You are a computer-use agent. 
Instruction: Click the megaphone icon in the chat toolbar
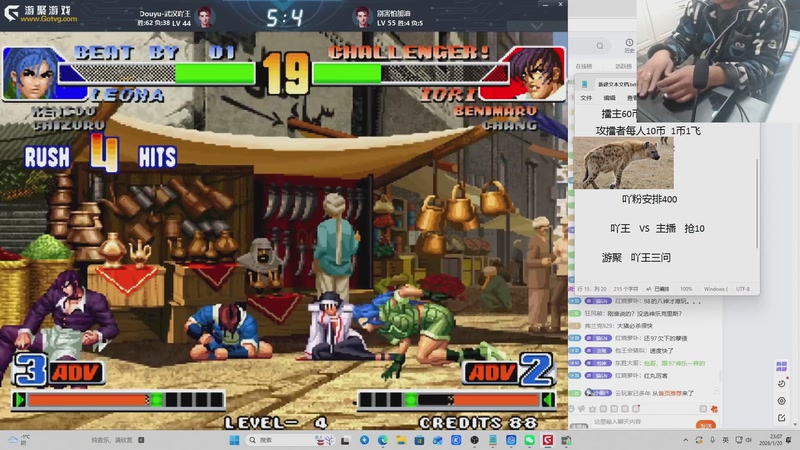582,409
